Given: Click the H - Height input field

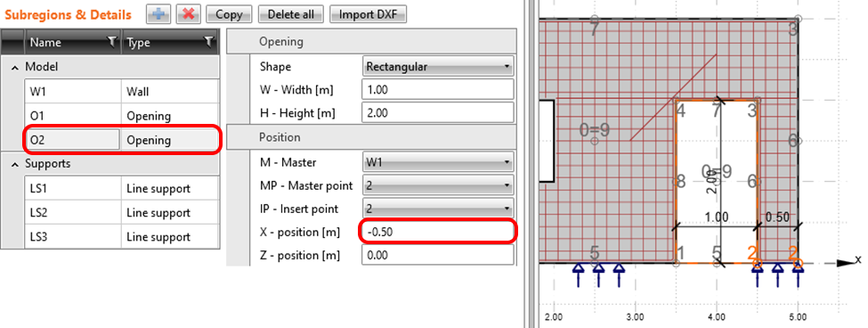Looking at the screenshot, I should pos(438,113).
